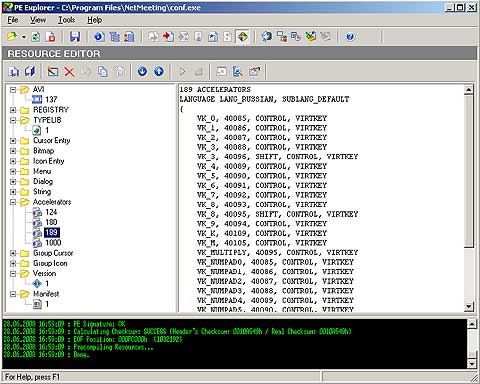Viewport: 480px width, 384px height.
Task: Select the Manifest folder label
Action: (46, 294)
